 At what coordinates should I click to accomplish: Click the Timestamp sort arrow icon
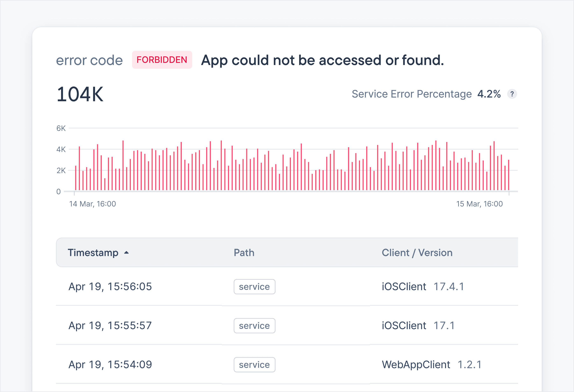tap(127, 252)
